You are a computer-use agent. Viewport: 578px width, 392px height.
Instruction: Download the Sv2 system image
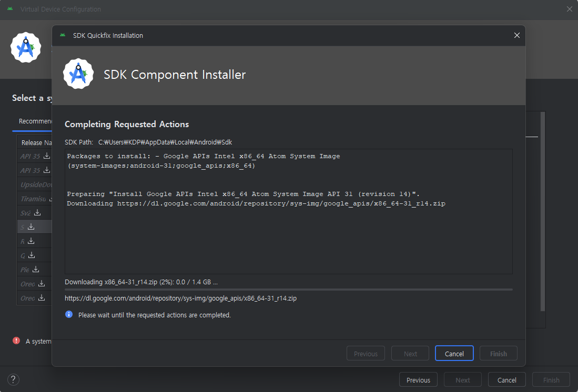click(x=37, y=213)
